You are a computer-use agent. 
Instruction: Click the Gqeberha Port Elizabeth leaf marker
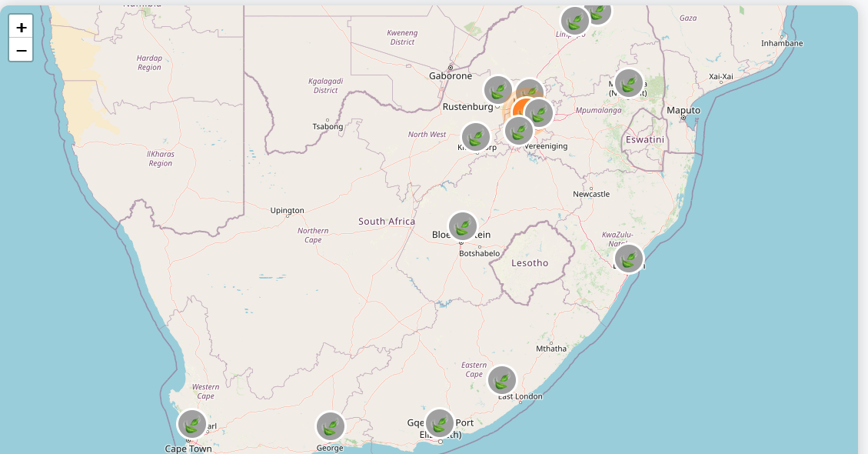[440, 423]
